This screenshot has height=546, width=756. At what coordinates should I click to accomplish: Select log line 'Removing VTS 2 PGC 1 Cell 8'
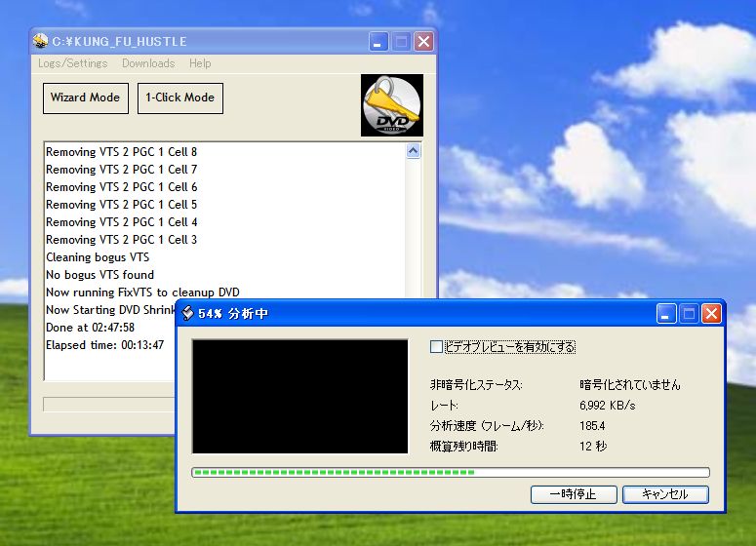(122, 152)
